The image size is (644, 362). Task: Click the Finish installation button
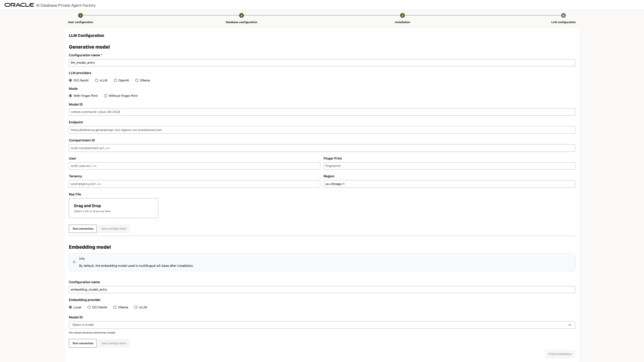(x=560, y=354)
